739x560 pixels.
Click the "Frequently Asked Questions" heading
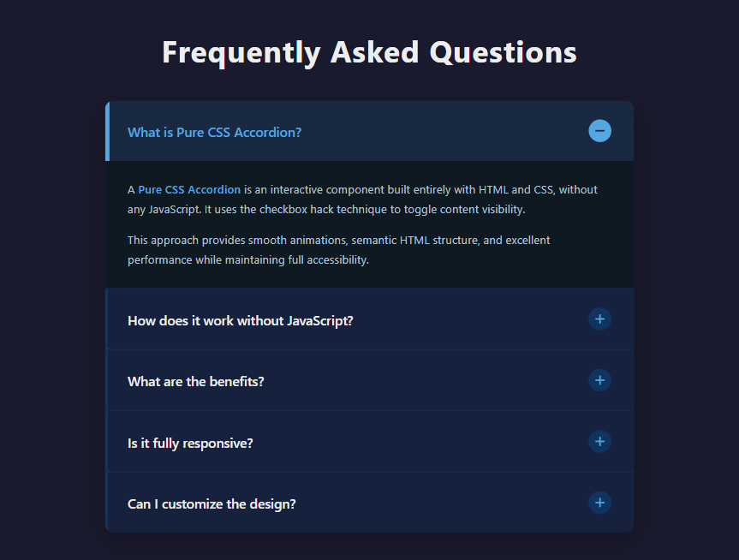tap(369, 52)
